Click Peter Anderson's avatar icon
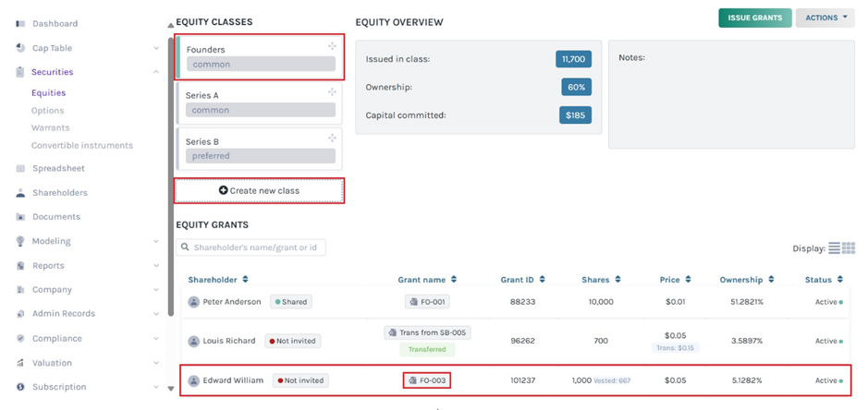 [x=194, y=302]
